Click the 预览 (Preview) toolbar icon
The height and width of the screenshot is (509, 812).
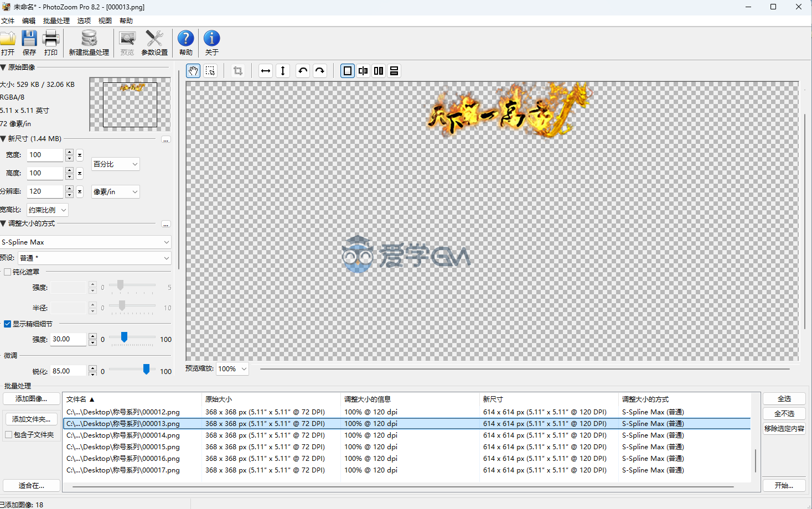[127, 39]
